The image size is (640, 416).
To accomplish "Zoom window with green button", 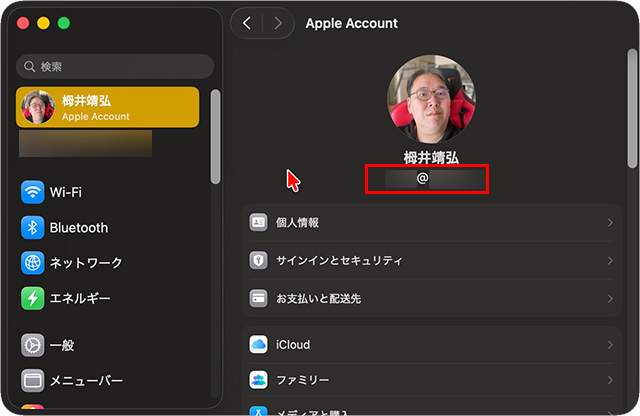I will tap(64, 23).
